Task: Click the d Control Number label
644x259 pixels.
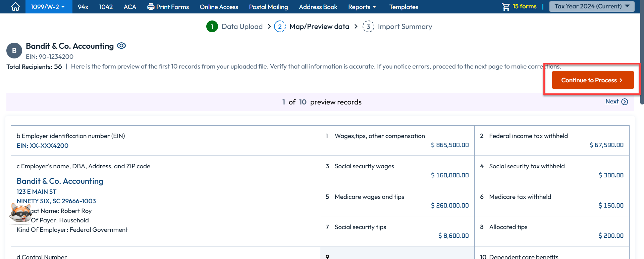Action: coord(42,256)
